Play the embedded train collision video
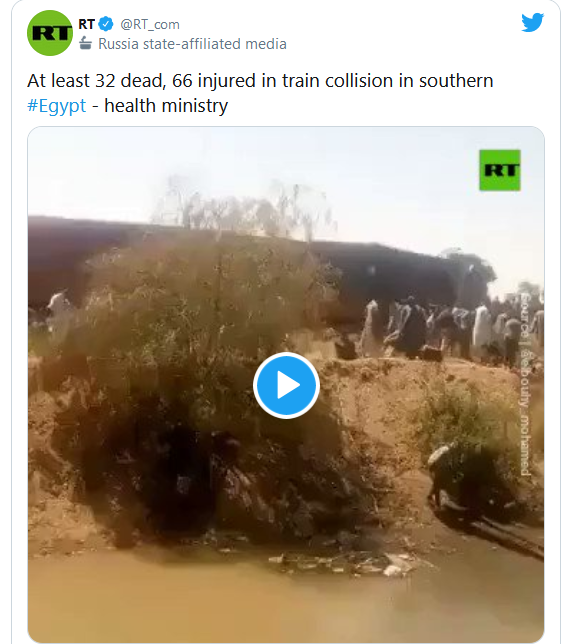Viewport: 580px width, 644px height. [286, 385]
